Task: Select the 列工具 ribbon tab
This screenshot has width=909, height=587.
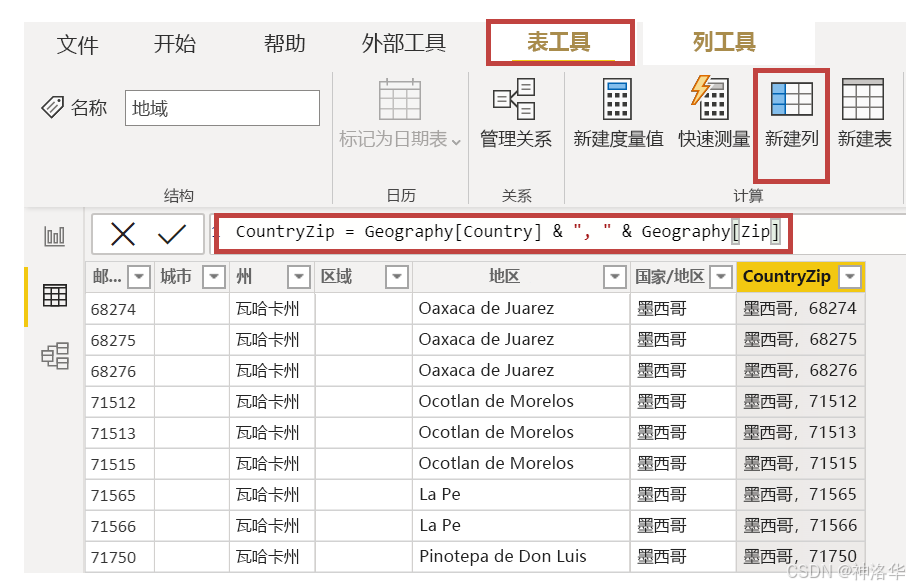Action: (724, 42)
